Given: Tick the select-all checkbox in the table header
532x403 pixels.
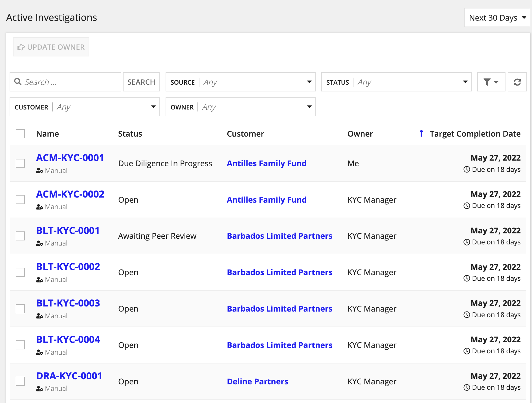Looking at the screenshot, I should (x=20, y=134).
